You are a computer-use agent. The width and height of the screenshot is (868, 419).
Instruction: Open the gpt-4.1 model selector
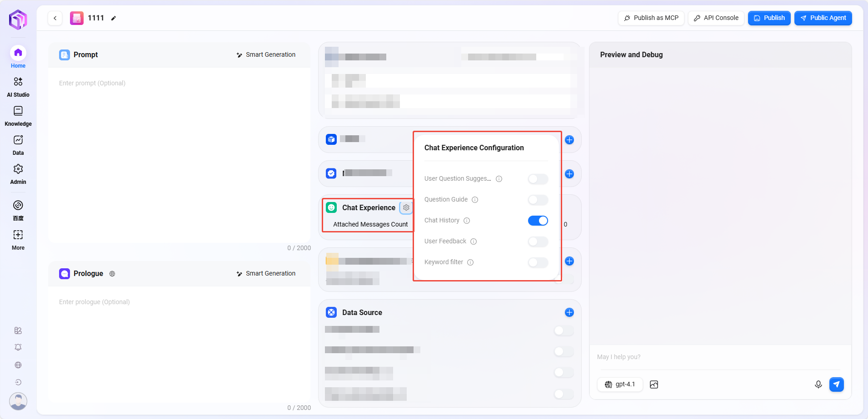click(620, 384)
